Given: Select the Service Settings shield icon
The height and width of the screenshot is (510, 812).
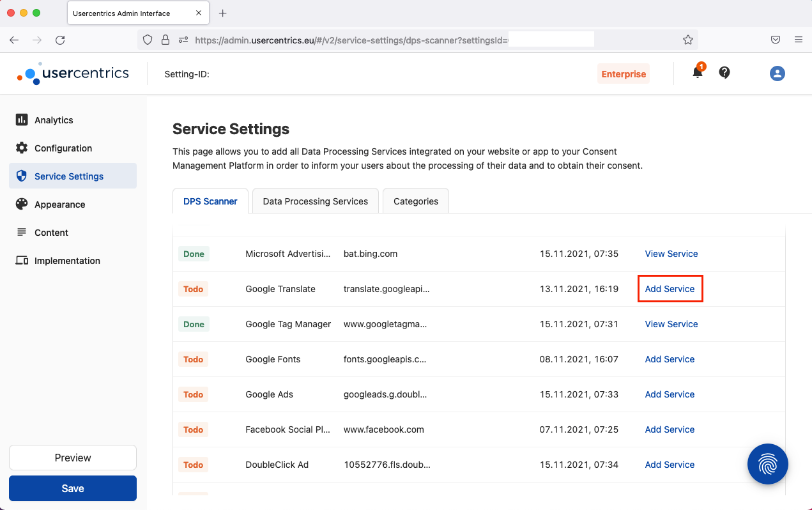Looking at the screenshot, I should (22, 176).
